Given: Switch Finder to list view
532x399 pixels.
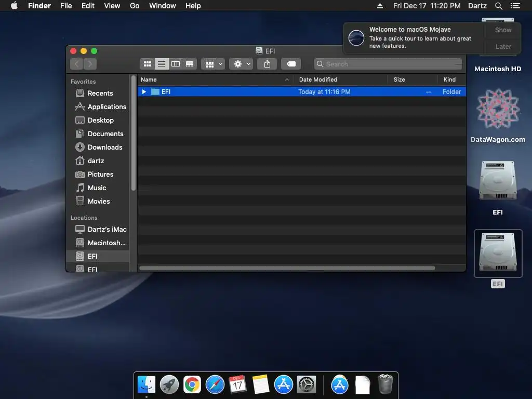Looking at the screenshot, I should (x=162, y=64).
